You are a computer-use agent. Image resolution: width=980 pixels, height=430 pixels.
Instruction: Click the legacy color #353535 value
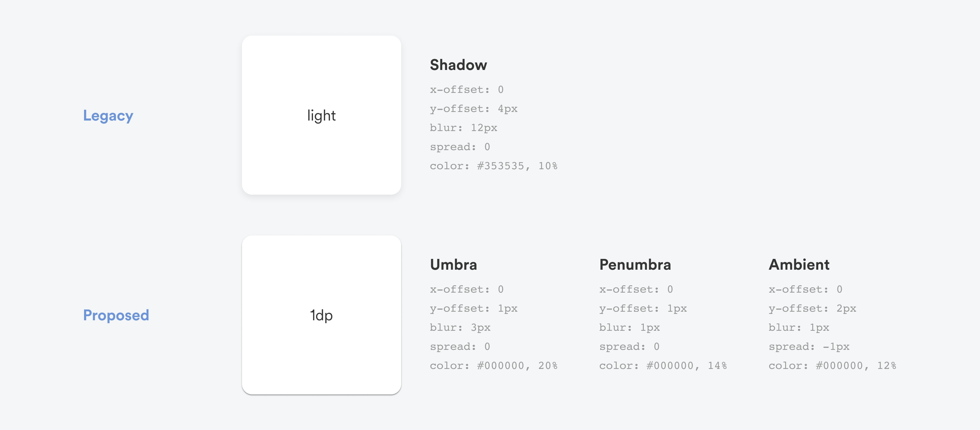(500, 166)
